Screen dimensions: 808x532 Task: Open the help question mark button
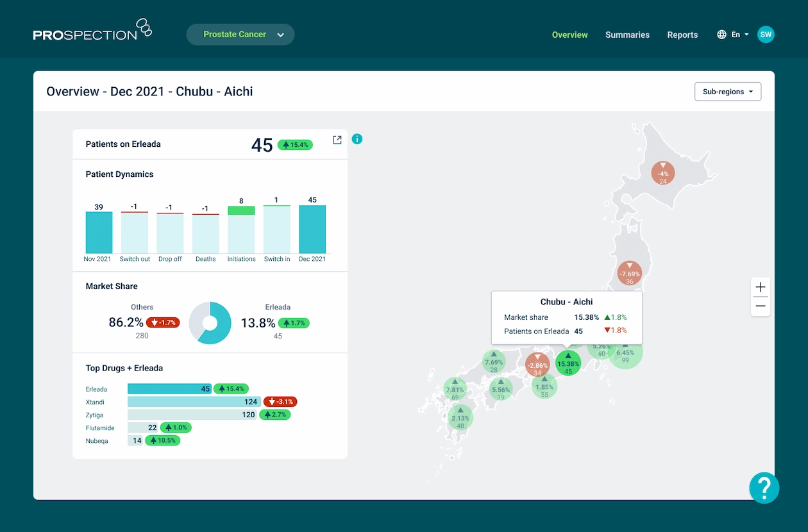click(764, 488)
